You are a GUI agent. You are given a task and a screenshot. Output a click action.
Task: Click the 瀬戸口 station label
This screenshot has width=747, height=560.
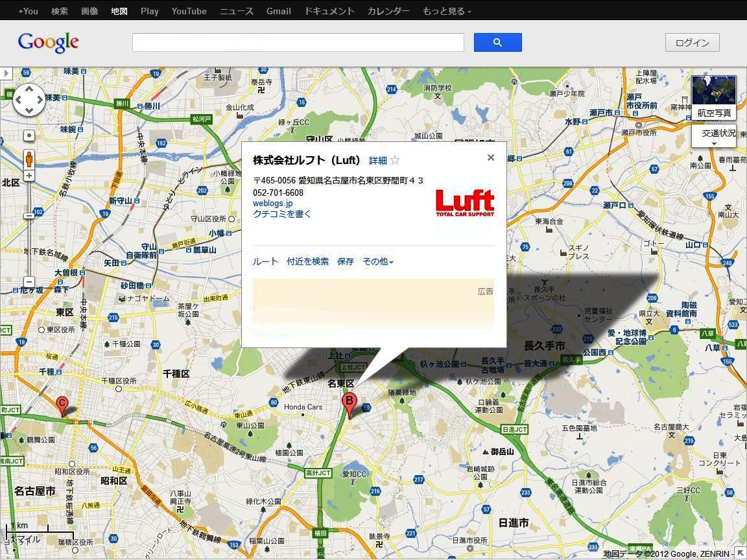615,205
